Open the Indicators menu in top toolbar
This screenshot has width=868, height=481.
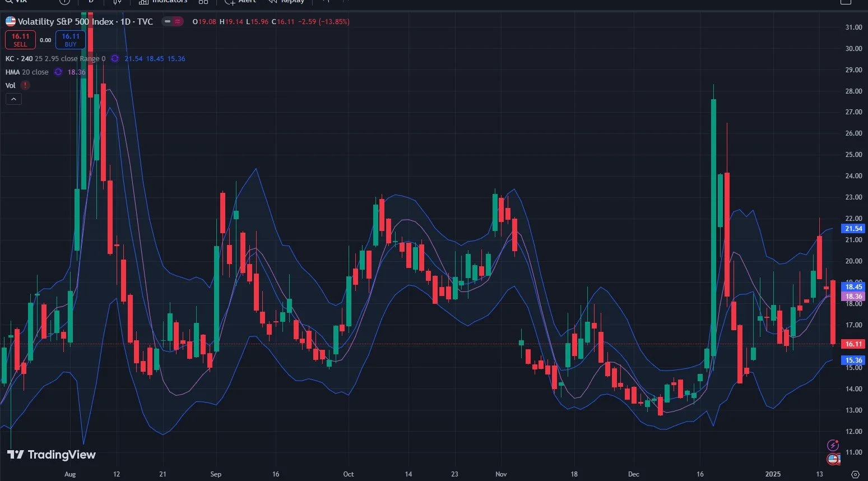point(163,2)
